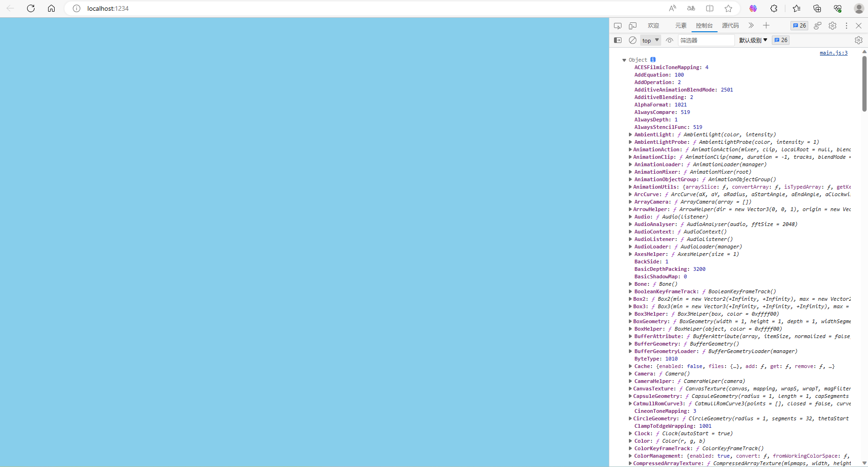Open the translate page option
868x467 pixels.
pyautogui.click(x=691, y=8)
